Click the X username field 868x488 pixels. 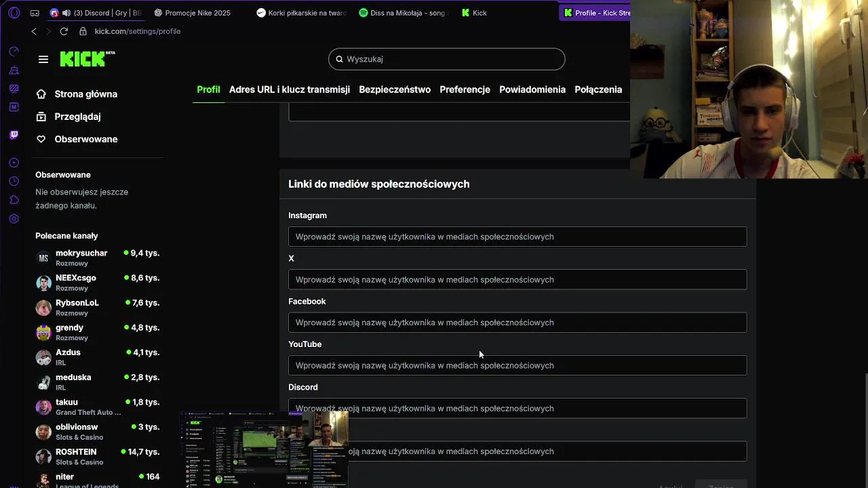tap(517, 279)
